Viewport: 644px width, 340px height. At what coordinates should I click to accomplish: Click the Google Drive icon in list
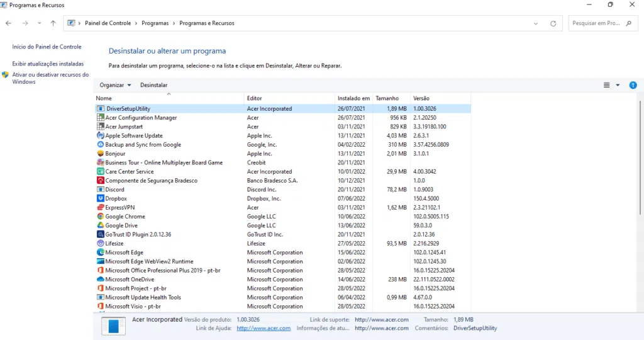point(100,225)
